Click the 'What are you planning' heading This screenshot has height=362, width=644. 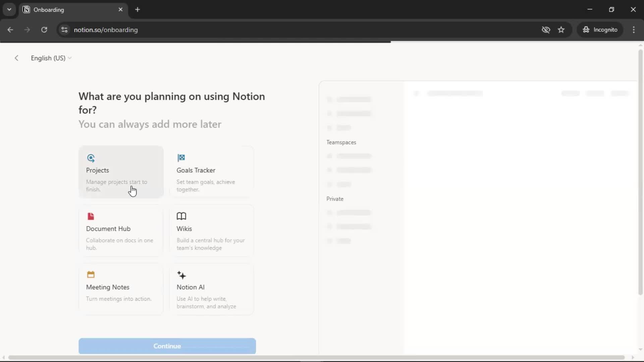[172, 103]
